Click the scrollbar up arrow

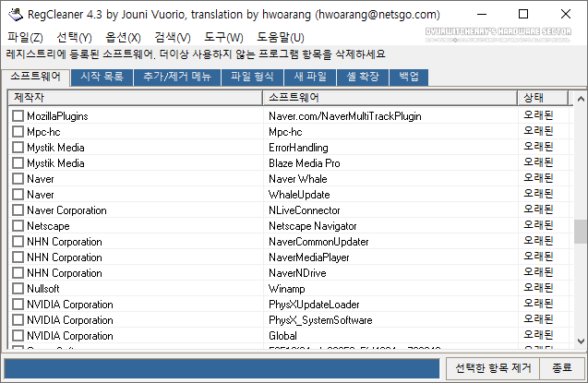pyautogui.click(x=581, y=99)
